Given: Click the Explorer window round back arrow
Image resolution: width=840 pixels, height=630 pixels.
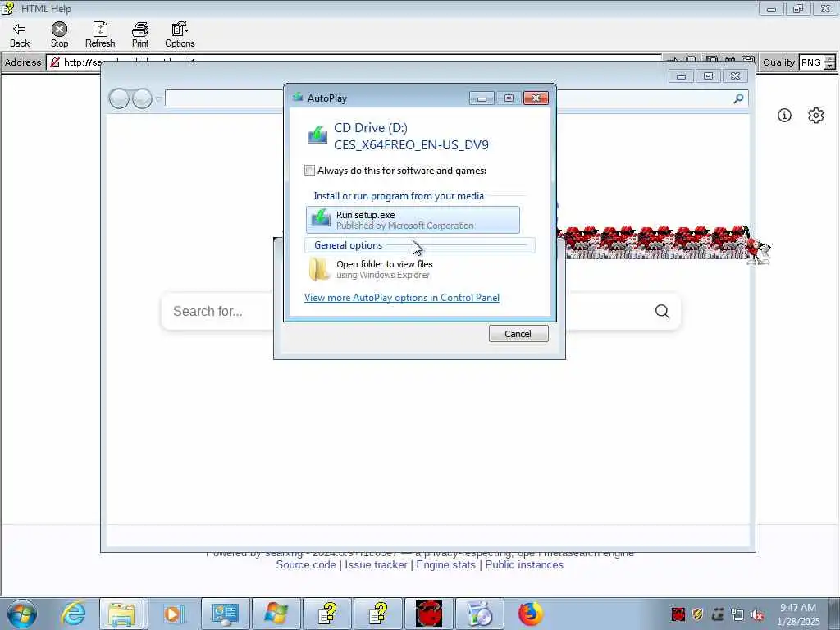Looking at the screenshot, I should (119, 98).
